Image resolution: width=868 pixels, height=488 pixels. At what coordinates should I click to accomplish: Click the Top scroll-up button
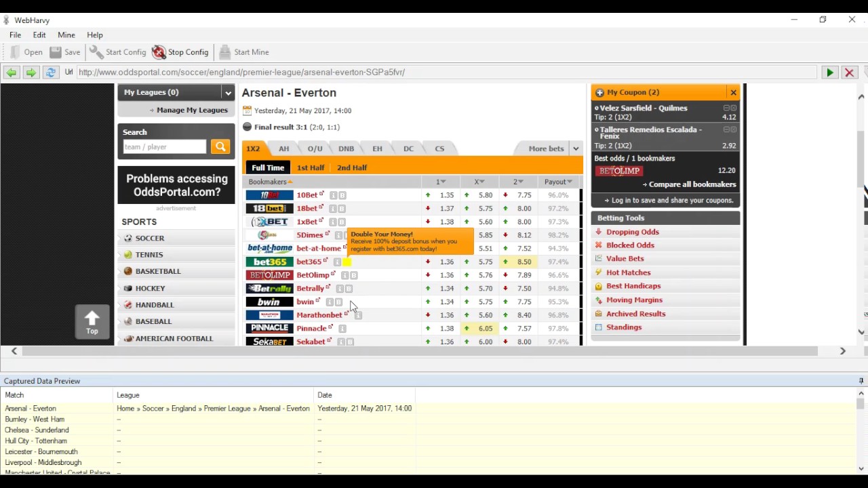pos(92,322)
